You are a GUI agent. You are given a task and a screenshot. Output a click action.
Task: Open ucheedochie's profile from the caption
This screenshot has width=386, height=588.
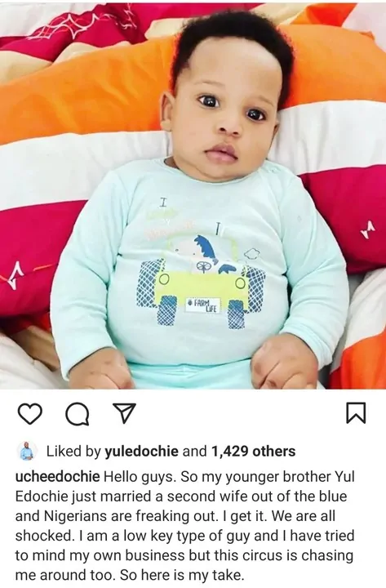tap(58, 476)
